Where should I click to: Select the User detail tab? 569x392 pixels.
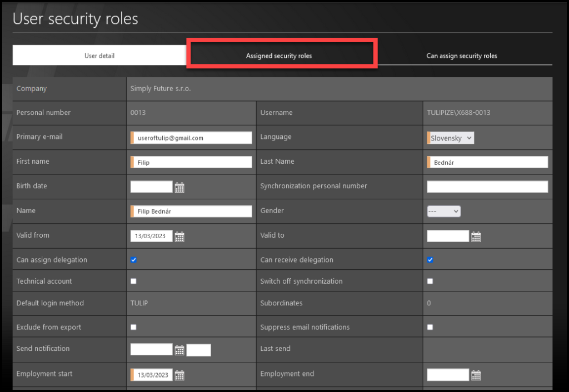99,56
